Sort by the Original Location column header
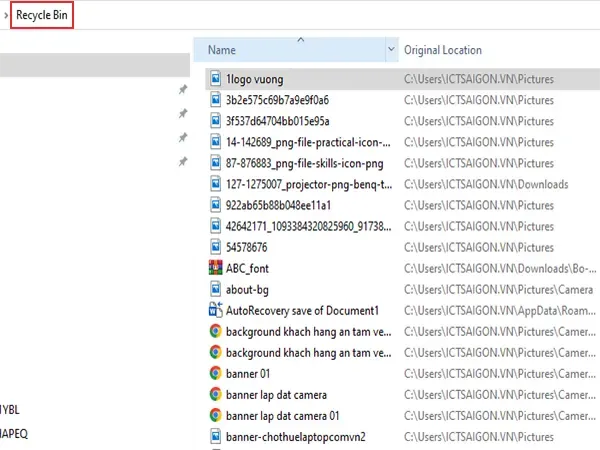This screenshot has height=450, width=600. coord(443,50)
